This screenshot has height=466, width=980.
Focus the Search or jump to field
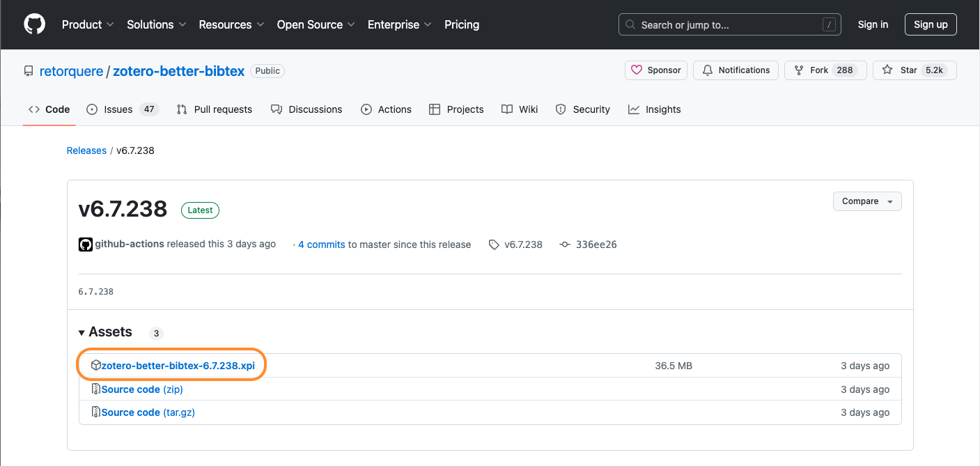click(x=729, y=24)
